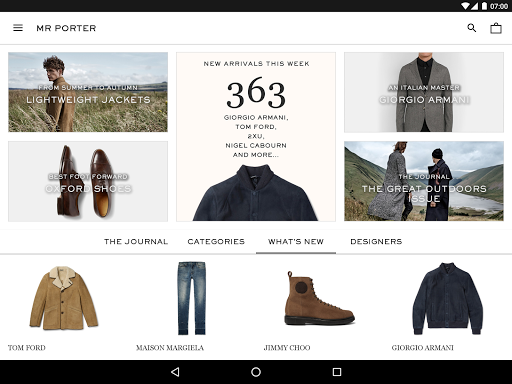This screenshot has width=512, height=384.
Task: Switch to the Categories tab
Action: pos(216,242)
